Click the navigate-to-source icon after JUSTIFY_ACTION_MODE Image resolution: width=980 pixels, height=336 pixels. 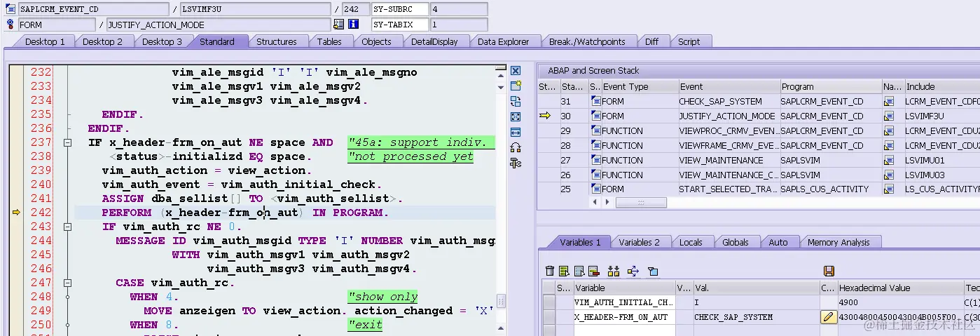point(339,25)
